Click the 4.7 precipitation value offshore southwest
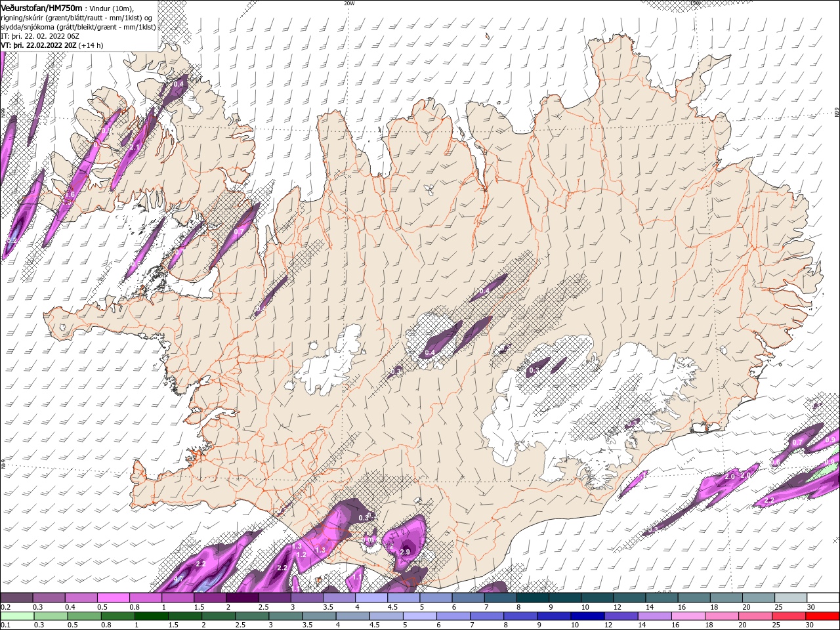Screen dimensions: 840x630 [178, 579]
